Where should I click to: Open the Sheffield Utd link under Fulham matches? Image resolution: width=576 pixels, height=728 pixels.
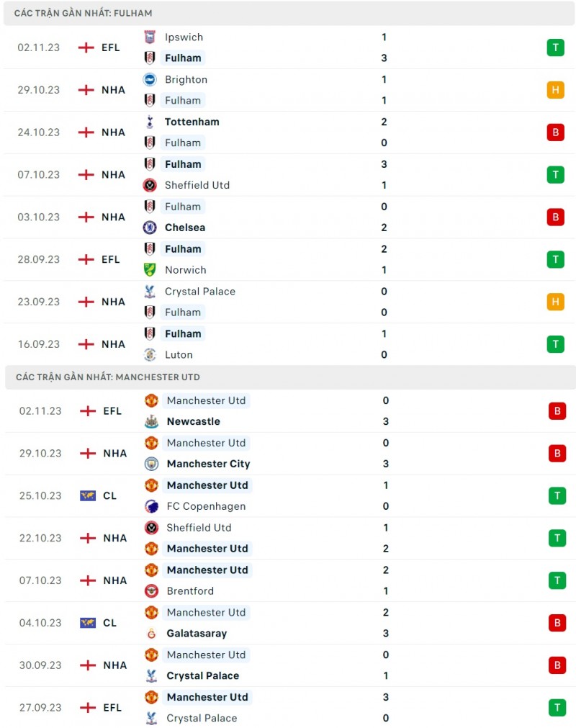coord(197,185)
